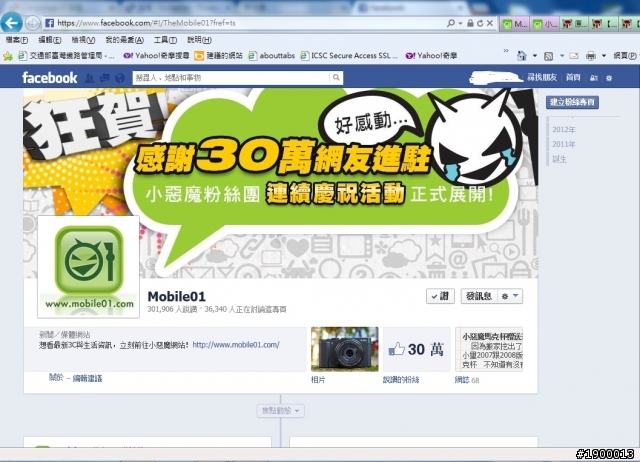640x462 pixels.
Task: Click the Refresh page icon
Action: (x=480, y=23)
